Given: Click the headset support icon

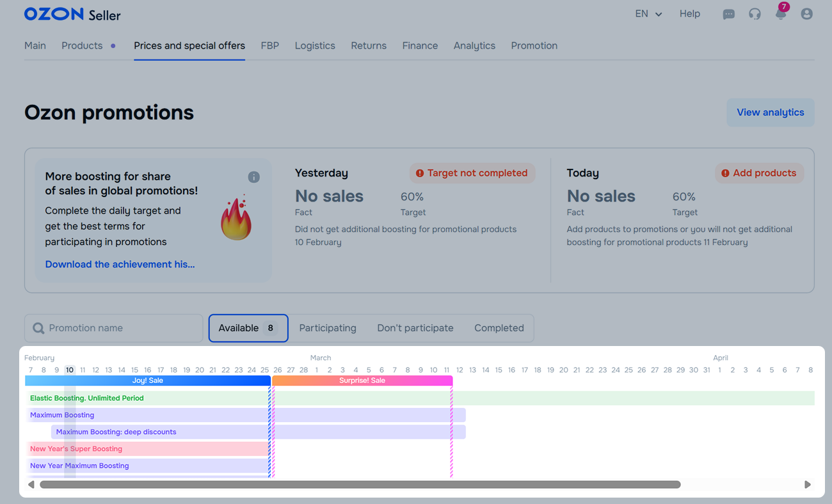Looking at the screenshot, I should tap(755, 14).
